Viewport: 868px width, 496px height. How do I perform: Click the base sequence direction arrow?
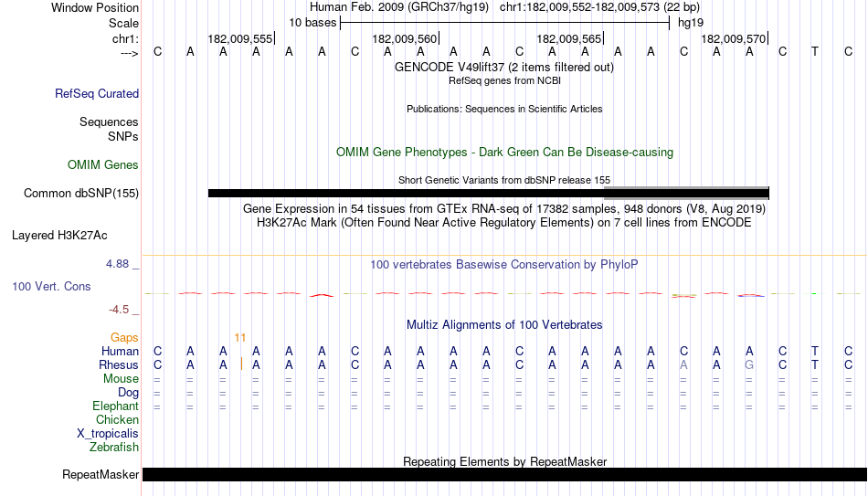[130, 53]
